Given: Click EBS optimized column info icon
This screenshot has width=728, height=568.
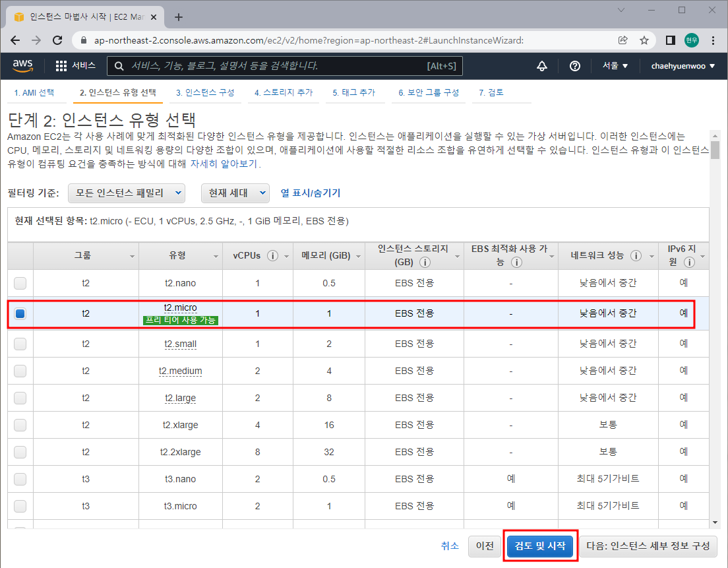Looking at the screenshot, I should click(x=516, y=263).
